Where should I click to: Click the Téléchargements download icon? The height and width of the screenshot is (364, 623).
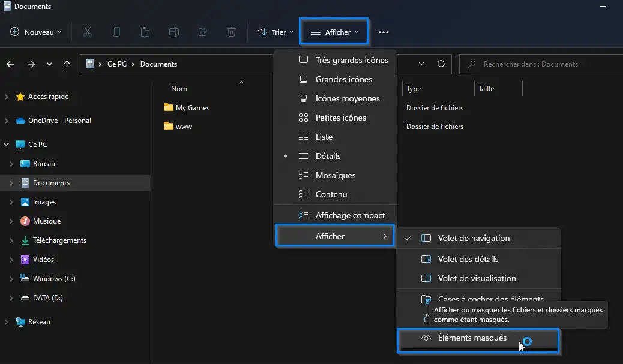click(25, 240)
